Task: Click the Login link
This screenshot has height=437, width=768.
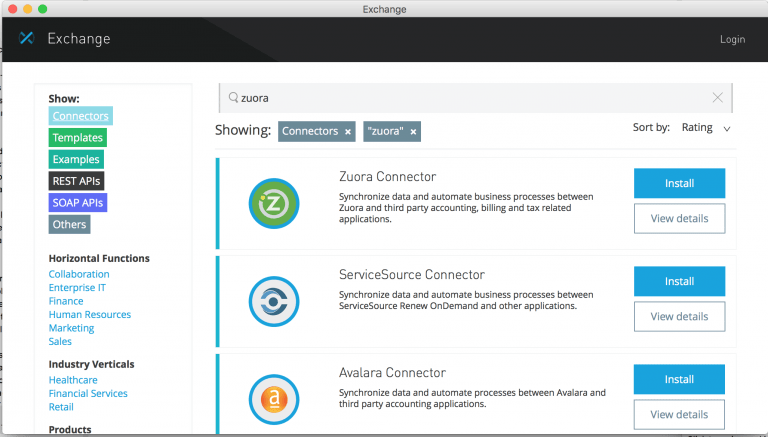Action: pos(732,39)
